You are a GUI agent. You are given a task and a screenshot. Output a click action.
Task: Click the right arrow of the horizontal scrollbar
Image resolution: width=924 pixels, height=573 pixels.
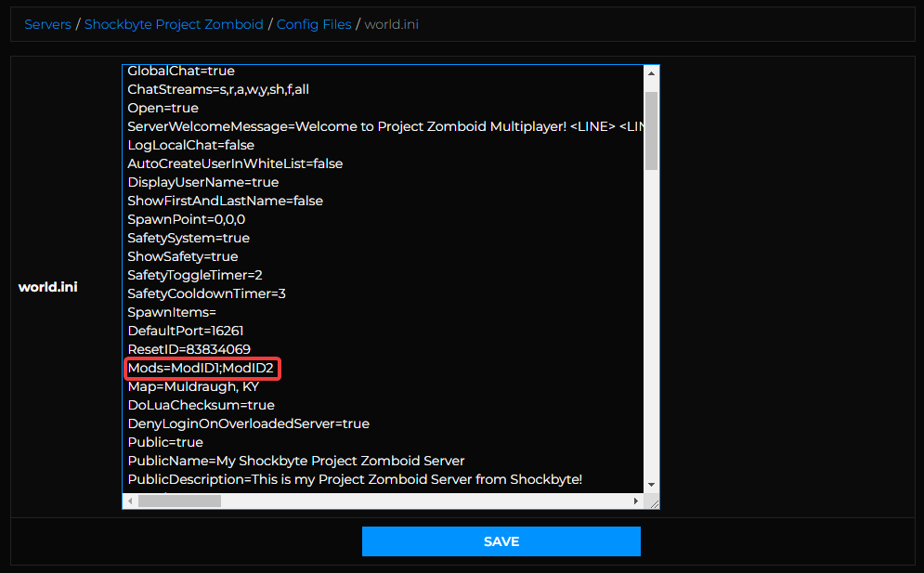[x=636, y=501]
